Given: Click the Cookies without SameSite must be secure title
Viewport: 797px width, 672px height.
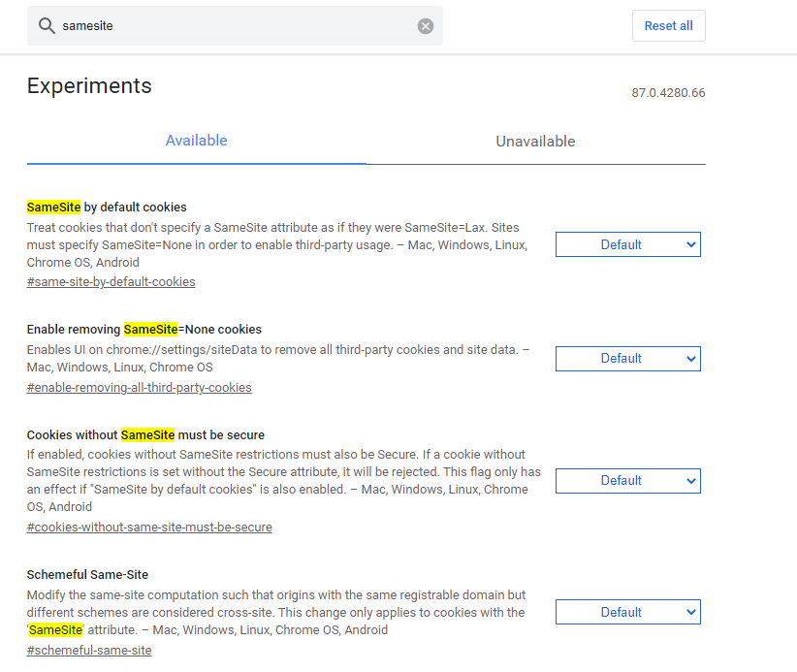Looking at the screenshot, I should 145,435.
